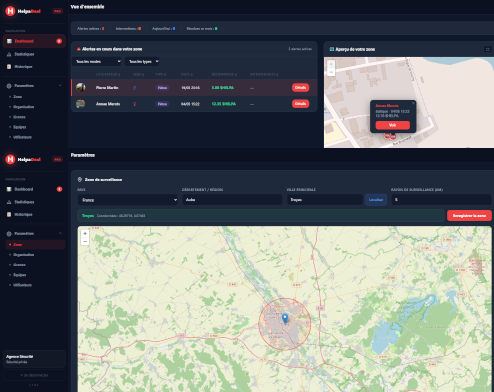Open Organisation in the Paramètres view sidebar

[x=23, y=255]
